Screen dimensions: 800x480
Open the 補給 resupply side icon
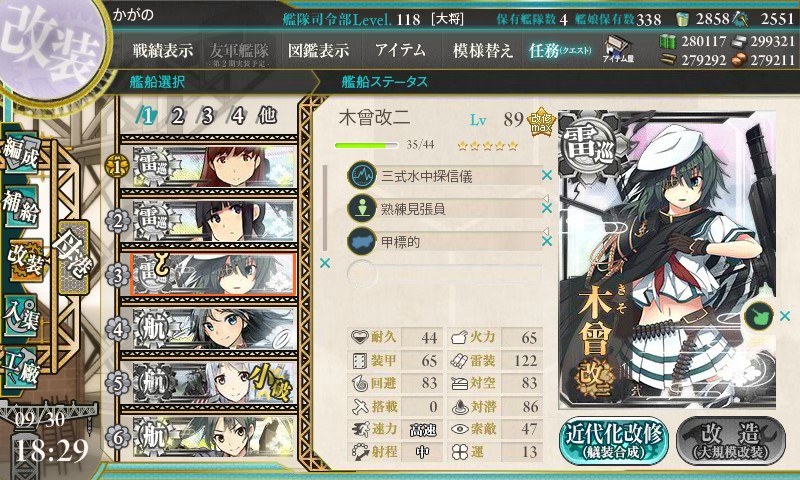point(20,207)
